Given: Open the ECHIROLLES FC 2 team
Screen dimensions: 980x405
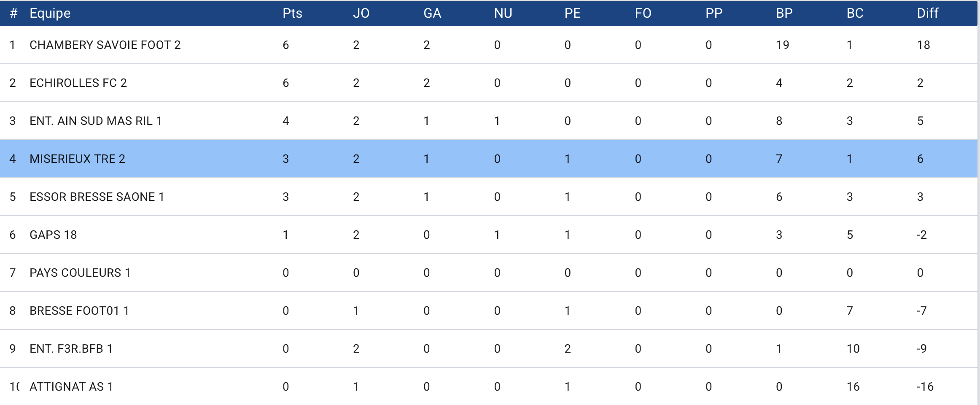Looking at the screenshot, I should click(78, 83).
